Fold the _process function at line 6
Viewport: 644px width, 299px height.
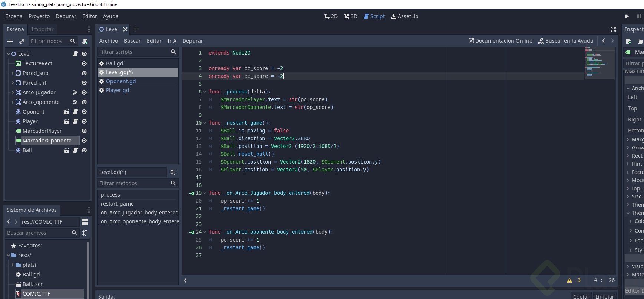[x=205, y=92]
